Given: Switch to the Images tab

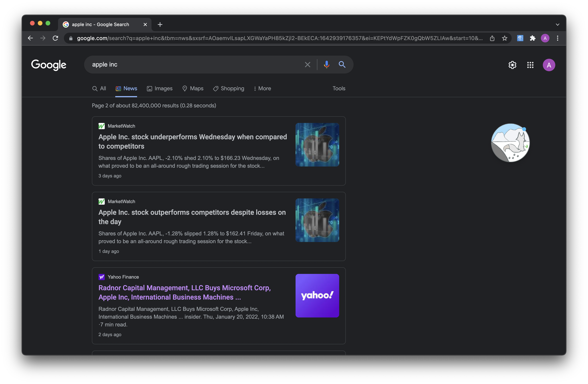Looking at the screenshot, I should coord(160,88).
